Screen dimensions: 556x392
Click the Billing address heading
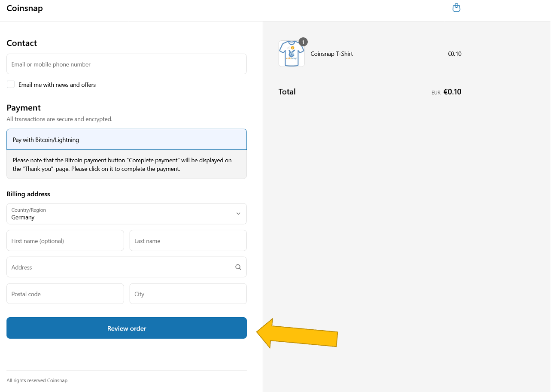pyautogui.click(x=28, y=194)
